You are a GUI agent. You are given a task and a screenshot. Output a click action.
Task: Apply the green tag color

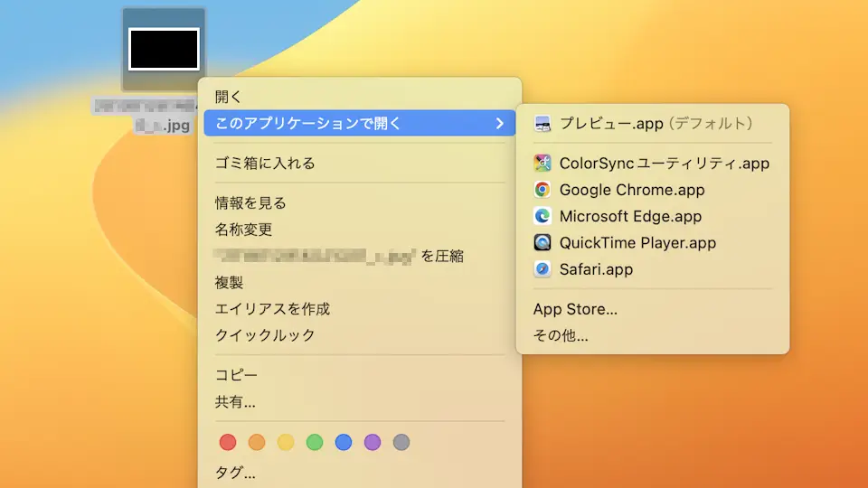[x=315, y=442]
